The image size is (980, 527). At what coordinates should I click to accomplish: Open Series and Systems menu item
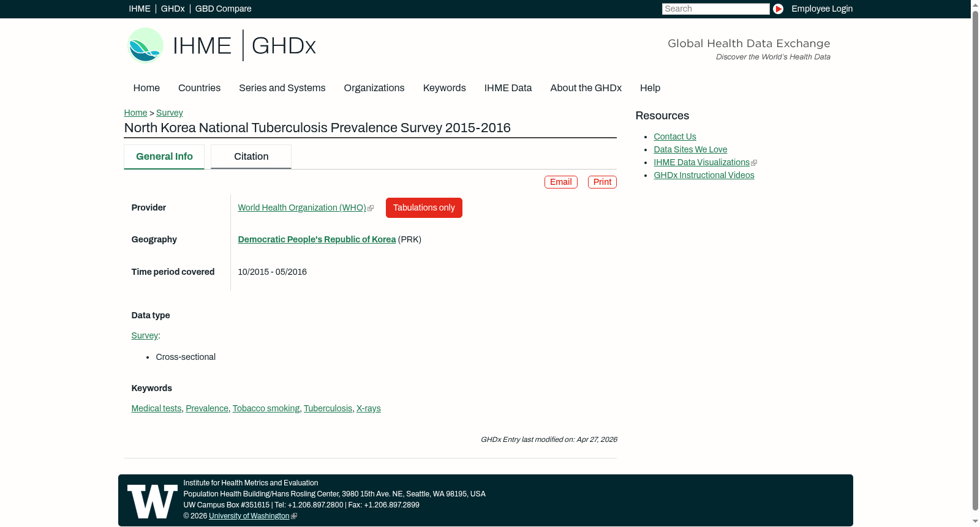[x=282, y=88]
